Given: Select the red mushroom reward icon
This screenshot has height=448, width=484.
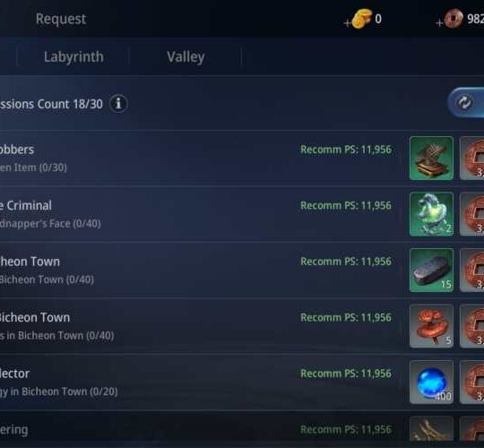Looking at the screenshot, I should point(431,326).
